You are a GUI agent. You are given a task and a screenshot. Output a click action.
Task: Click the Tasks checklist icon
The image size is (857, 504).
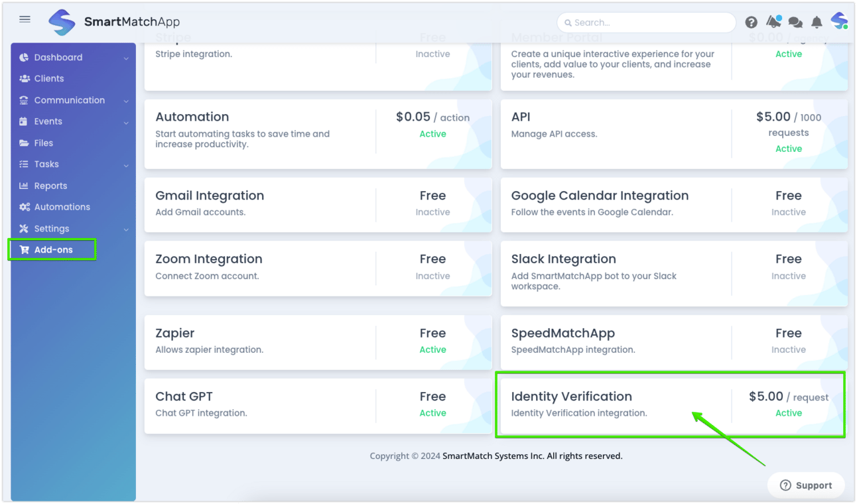24,164
